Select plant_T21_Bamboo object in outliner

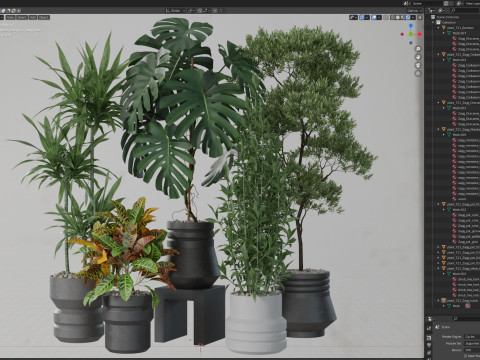461,28
